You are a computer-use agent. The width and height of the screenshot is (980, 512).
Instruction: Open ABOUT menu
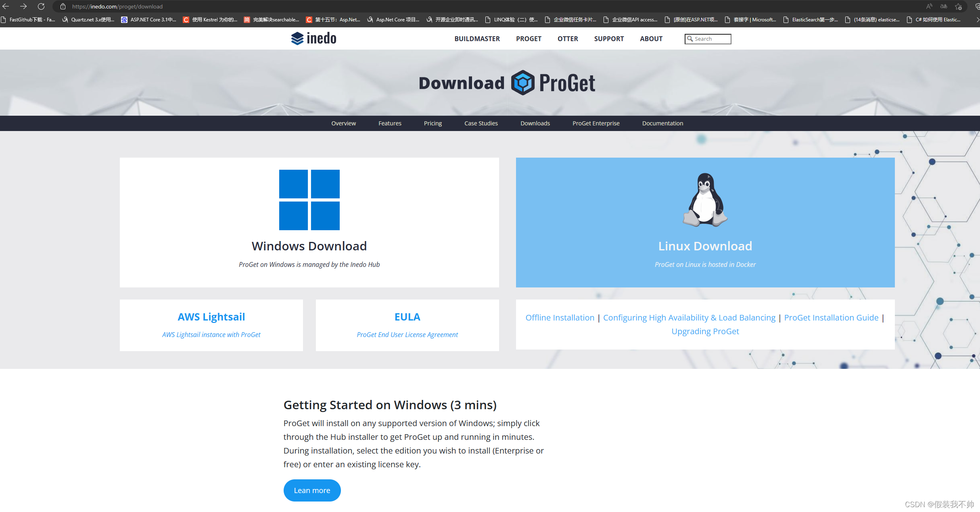pyautogui.click(x=651, y=39)
